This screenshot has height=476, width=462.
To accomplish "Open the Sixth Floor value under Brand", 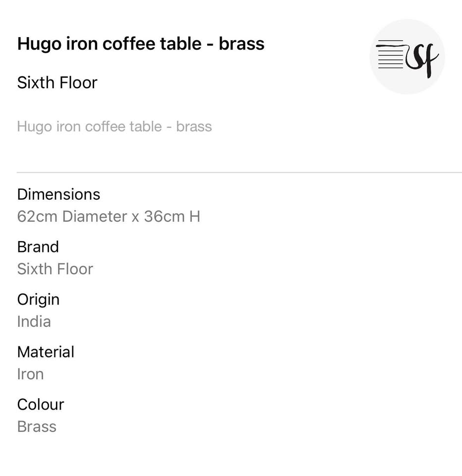I will tap(55, 269).
